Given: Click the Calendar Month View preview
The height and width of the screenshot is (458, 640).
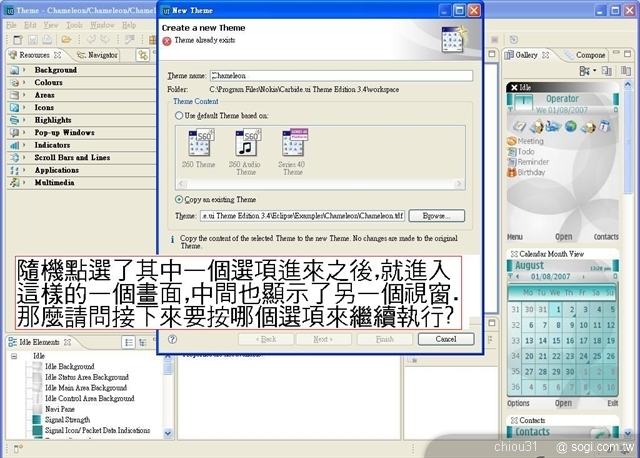Looking at the screenshot, I should (x=563, y=329).
